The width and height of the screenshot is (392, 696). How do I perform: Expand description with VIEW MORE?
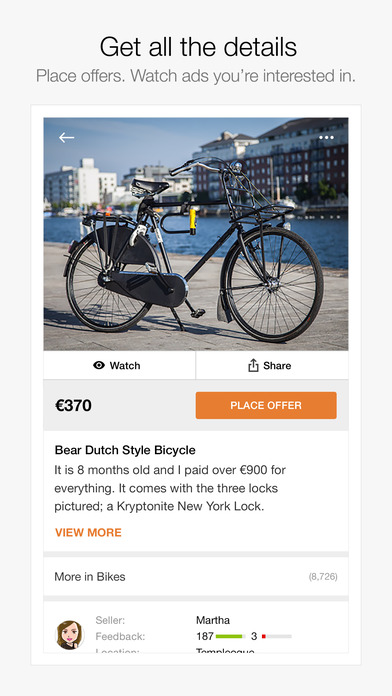88,533
